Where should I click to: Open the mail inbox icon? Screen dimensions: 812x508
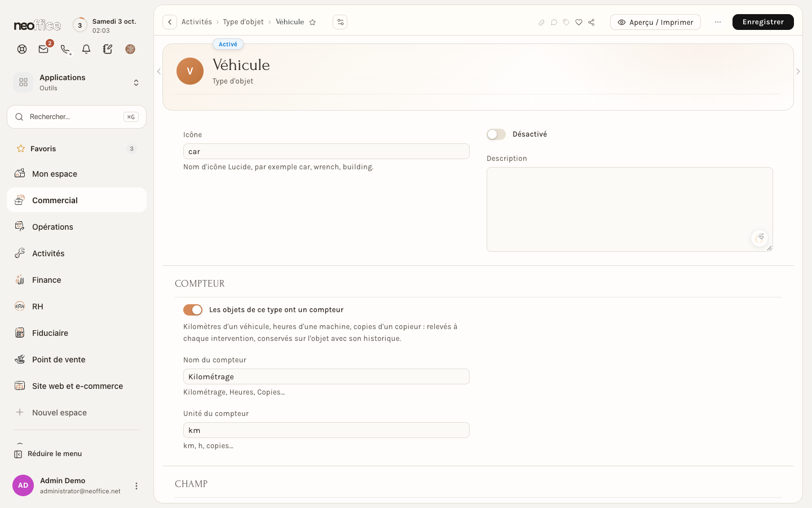click(x=43, y=49)
